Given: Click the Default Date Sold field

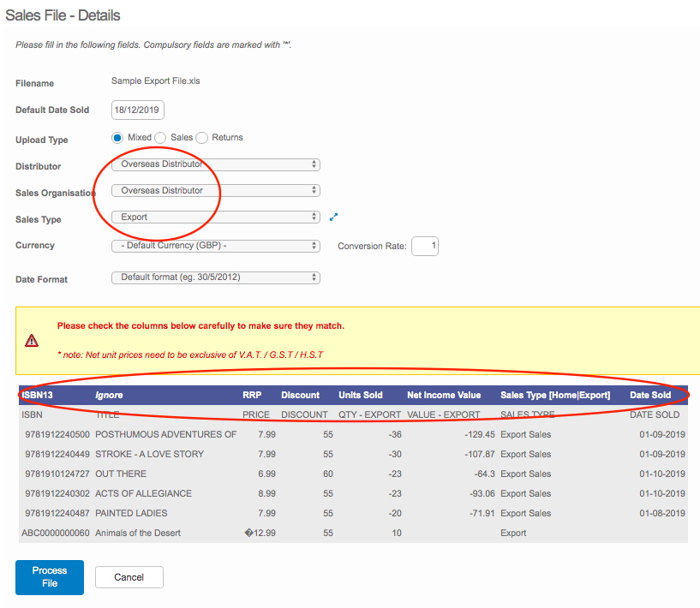Looking at the screenshot, I should (x=138, y=110).
